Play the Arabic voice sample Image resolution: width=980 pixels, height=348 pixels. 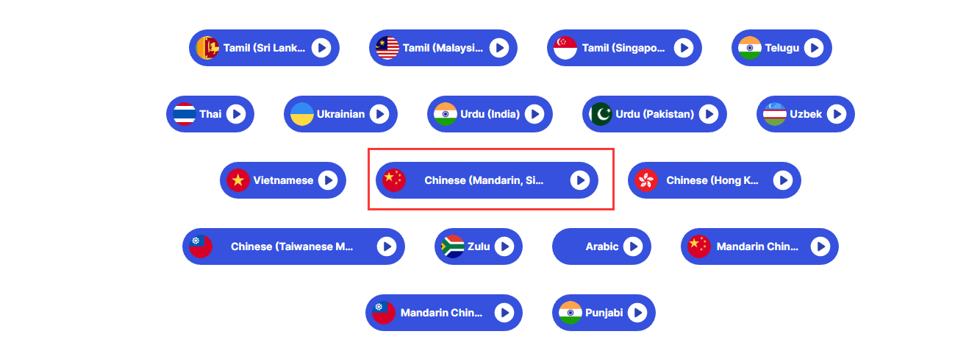tap(632, 246)
